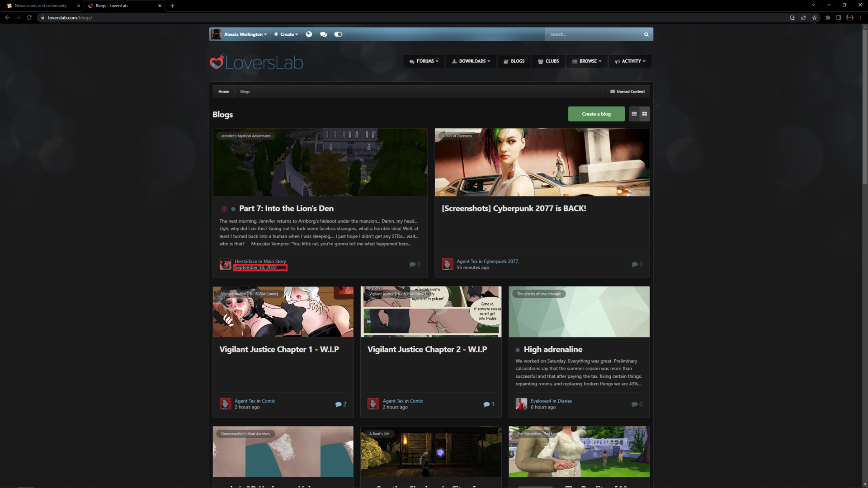The width and height of the screenshot is (868, 488).
Task: Click the share page icon
Action: tap(803, 18)
